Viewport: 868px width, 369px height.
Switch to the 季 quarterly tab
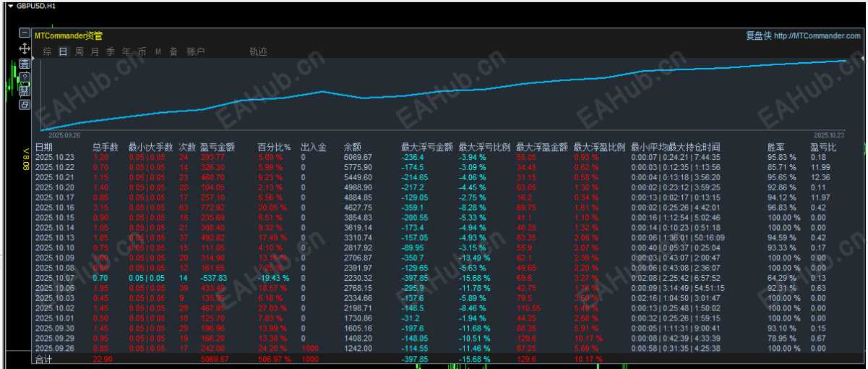coord(111,51)
